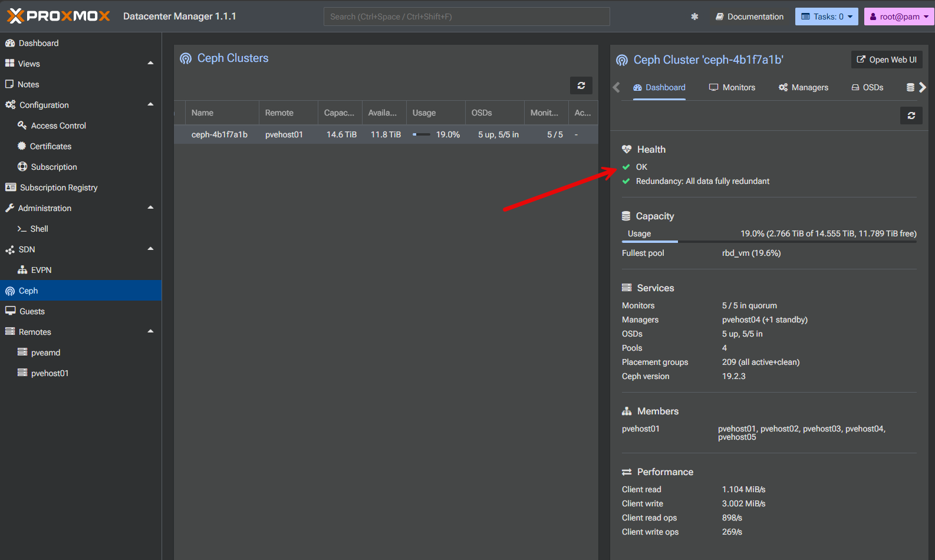Click the Ceph Clusters heading icon

(186, 58)
